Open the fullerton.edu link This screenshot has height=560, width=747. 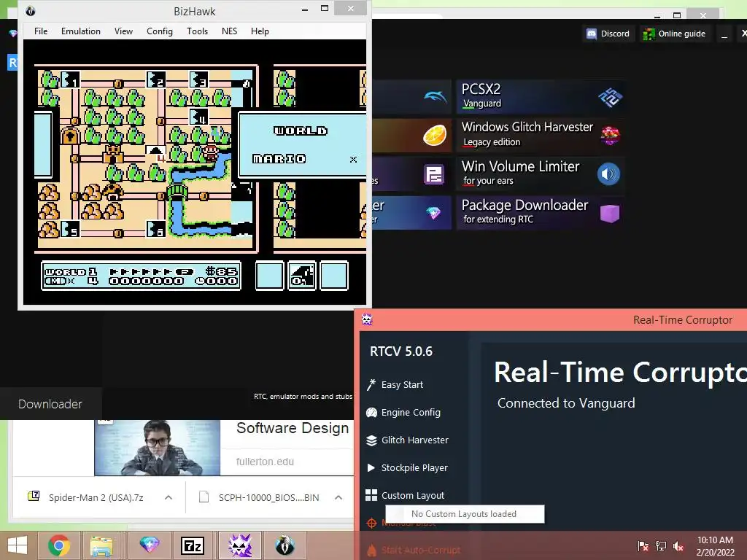click(x=265, y=462)
